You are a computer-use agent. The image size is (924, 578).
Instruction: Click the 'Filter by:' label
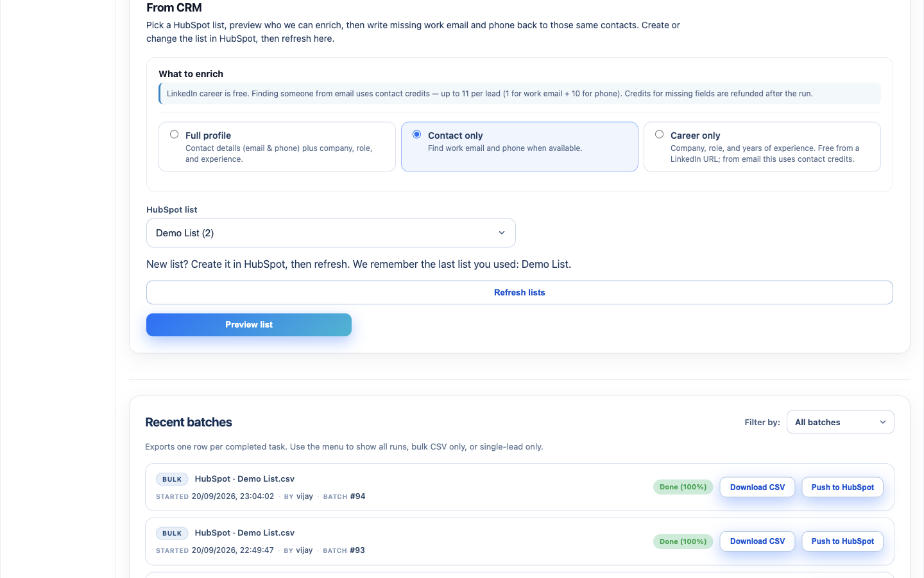point(762,423)
